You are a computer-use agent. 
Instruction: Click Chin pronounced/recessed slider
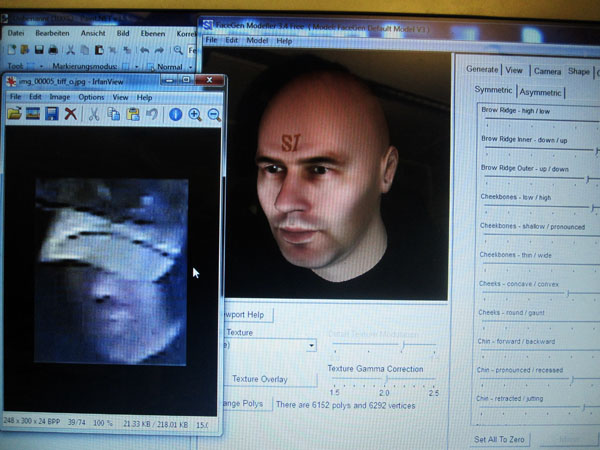point(539,379)
